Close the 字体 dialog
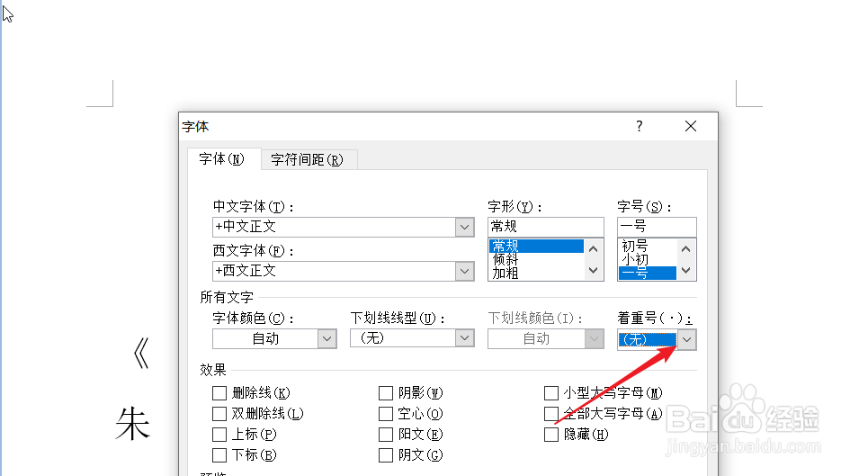This screenshot has width=868, height=476. click(691, 127)
